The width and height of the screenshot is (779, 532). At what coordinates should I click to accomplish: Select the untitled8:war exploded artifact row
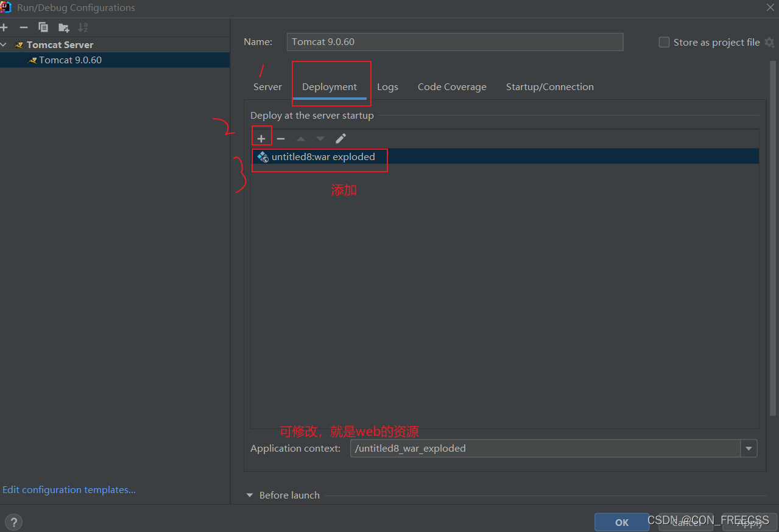[x=505, y=156]
